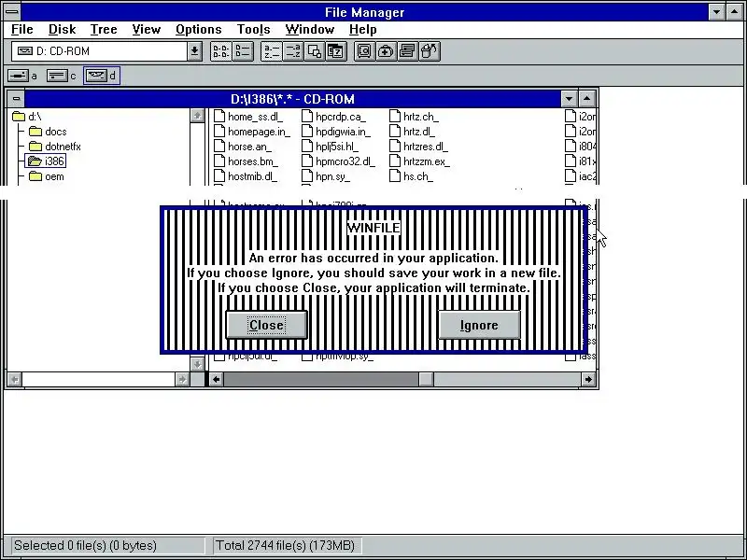Click the Close button in WINFILE error dialog
Viewport: 747px width, 560px height.
point(266,325)
